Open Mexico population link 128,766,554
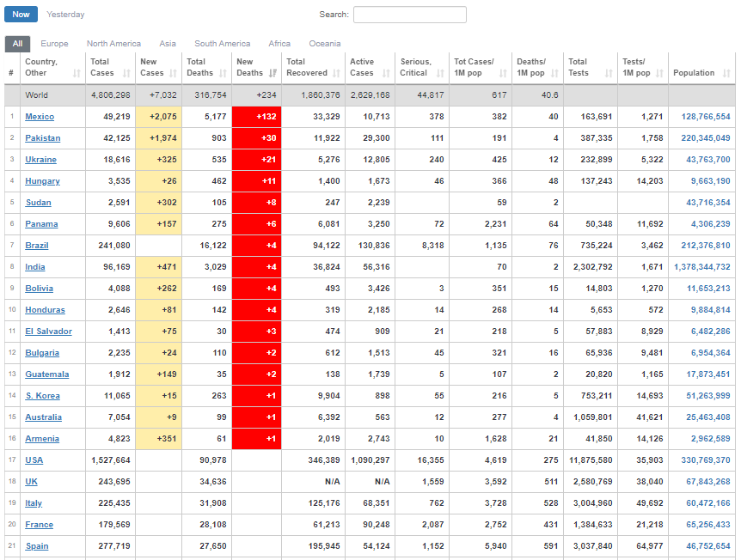The width and height of the screenshot is (741, 560). [x=706, y=117]
